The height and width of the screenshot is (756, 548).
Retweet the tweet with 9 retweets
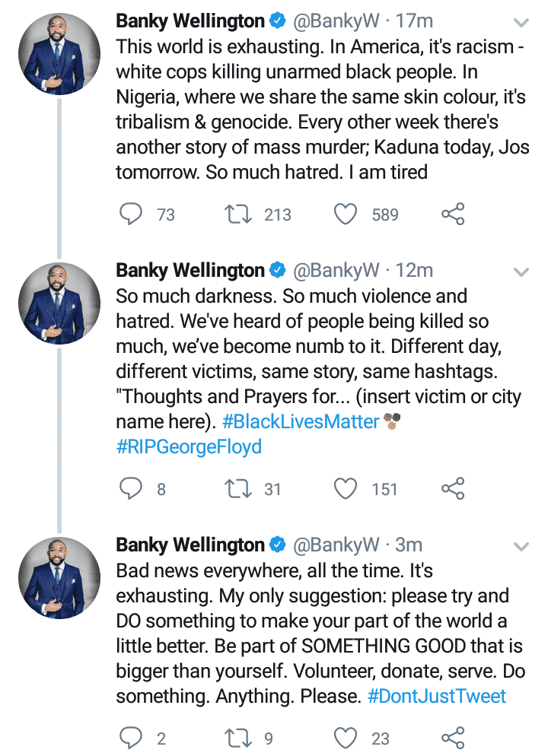coord(238,737)
